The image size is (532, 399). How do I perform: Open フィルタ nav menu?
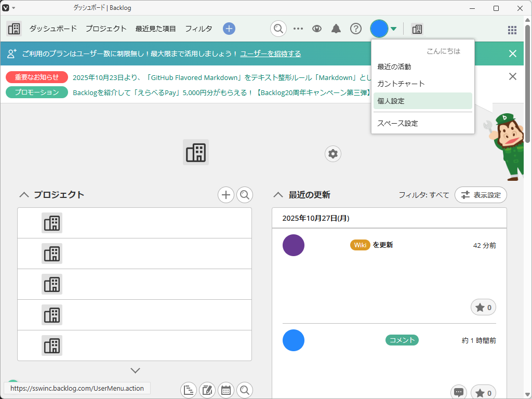click(x=198, y=29)
